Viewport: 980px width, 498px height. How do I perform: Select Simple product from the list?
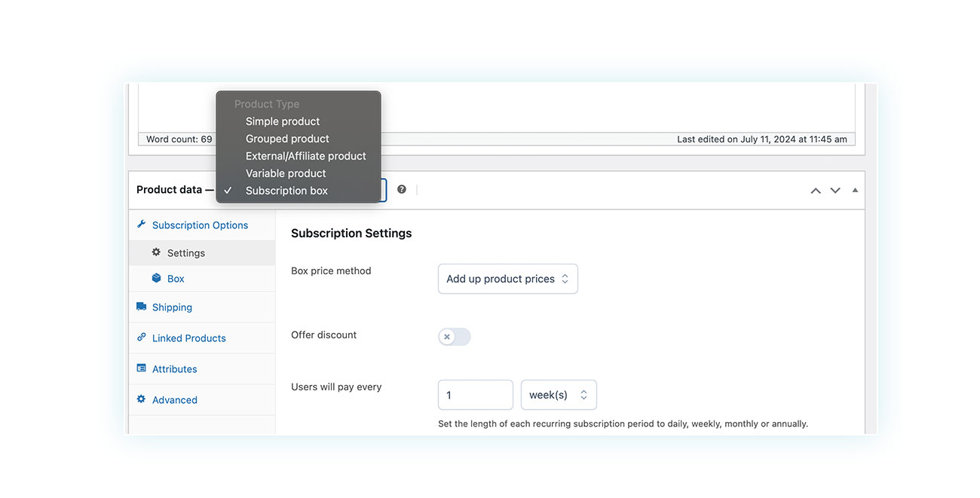tap(283, 121)
